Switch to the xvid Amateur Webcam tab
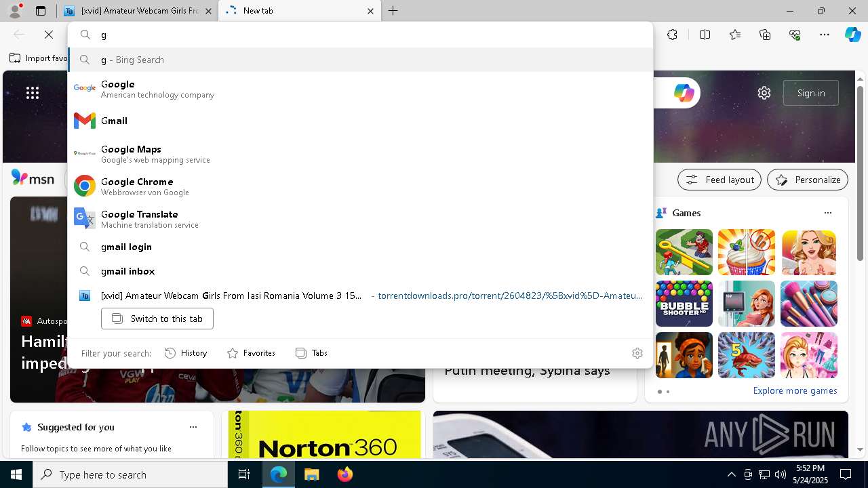This screenshot has height=488, width=868. pos(138,11)
